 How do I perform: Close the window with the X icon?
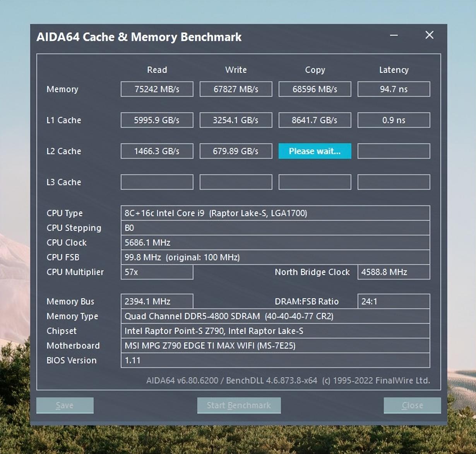(x=429, y=35)
